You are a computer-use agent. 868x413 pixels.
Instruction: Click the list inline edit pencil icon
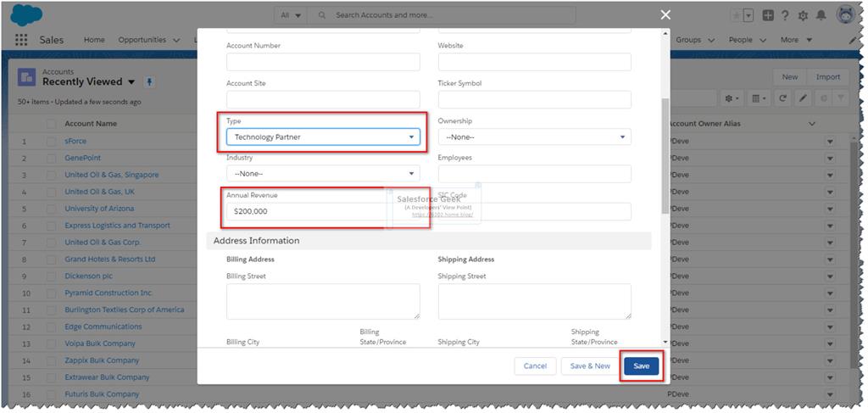(802, 98)
